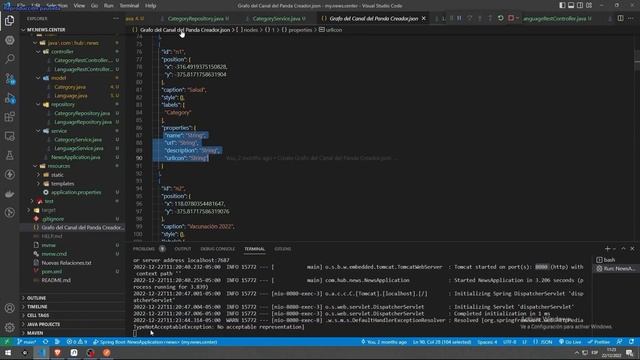
Task: Open the Terminal menu
Action: tap(129, 6)
